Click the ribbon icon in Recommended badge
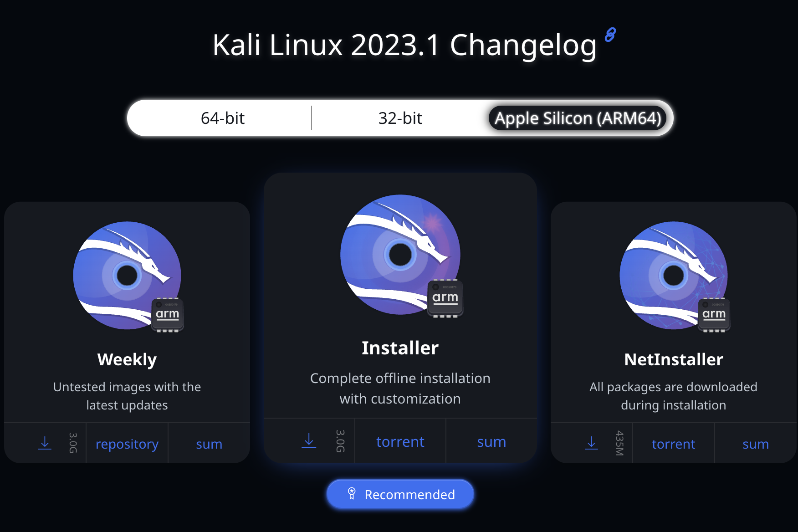The image size is (798, 532). tap(352, 494)
